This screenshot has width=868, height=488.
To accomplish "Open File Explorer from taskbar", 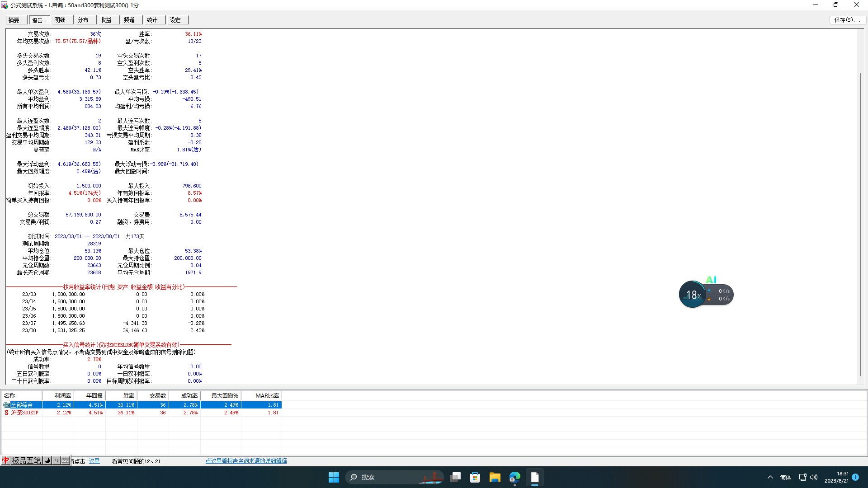I will point(495,477).
